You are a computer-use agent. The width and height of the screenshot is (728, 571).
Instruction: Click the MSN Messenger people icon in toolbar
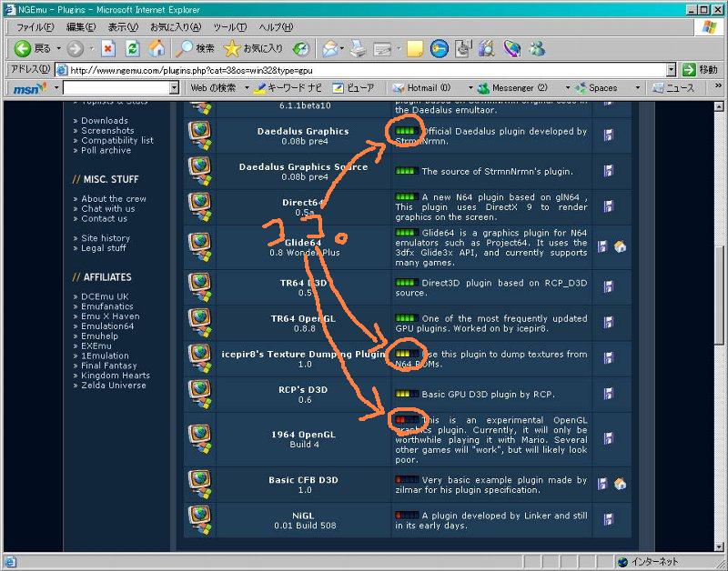(x=537, y=49)
